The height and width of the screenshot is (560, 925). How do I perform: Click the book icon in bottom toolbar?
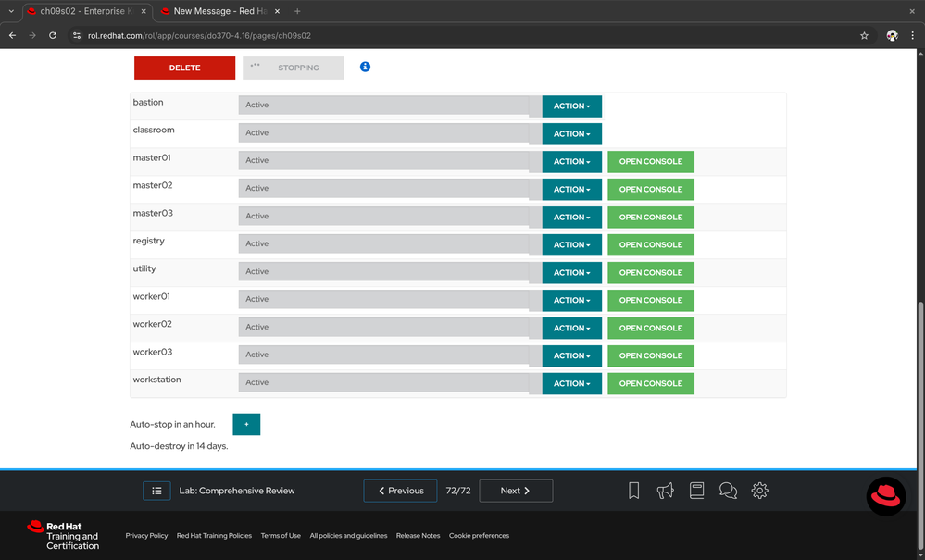pyautogui.click(x=696, y=491)
